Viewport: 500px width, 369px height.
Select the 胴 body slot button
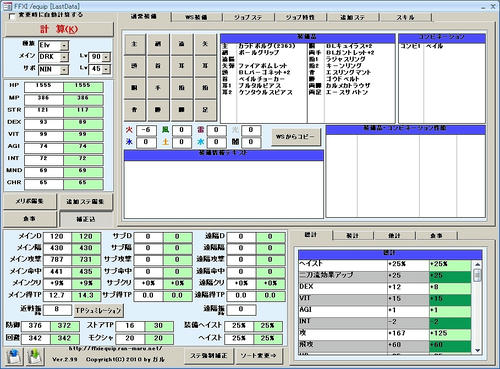[135, 88]
